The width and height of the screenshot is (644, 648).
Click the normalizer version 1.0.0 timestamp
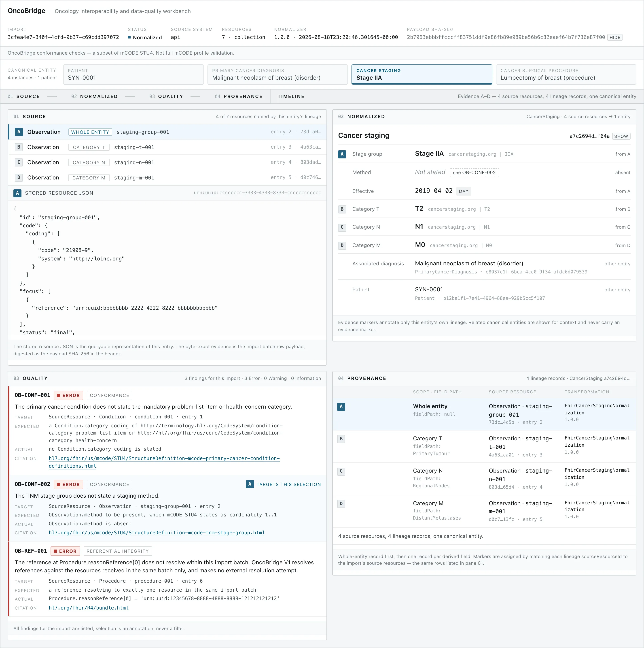[336, 37]
